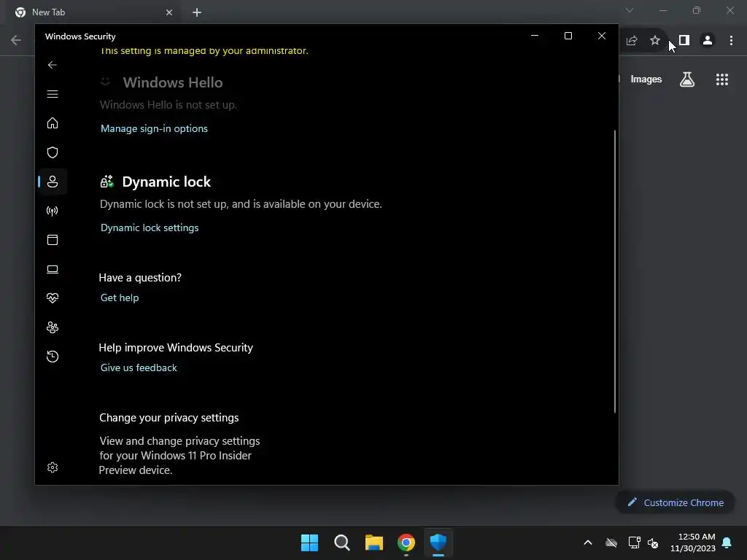Viewport: 747px width, 560px height.
Task: Close the New Tab tab
Action: (169, 12)
